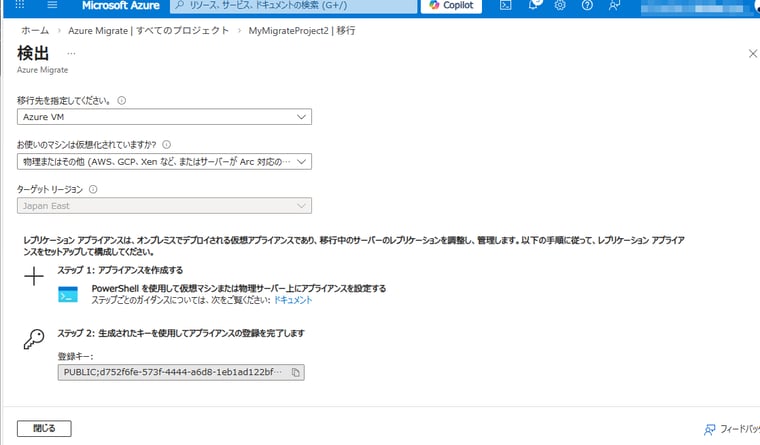Open the apps grid launcher icon
This screenshot has height=445, width=760.
(x=19, y=5)
